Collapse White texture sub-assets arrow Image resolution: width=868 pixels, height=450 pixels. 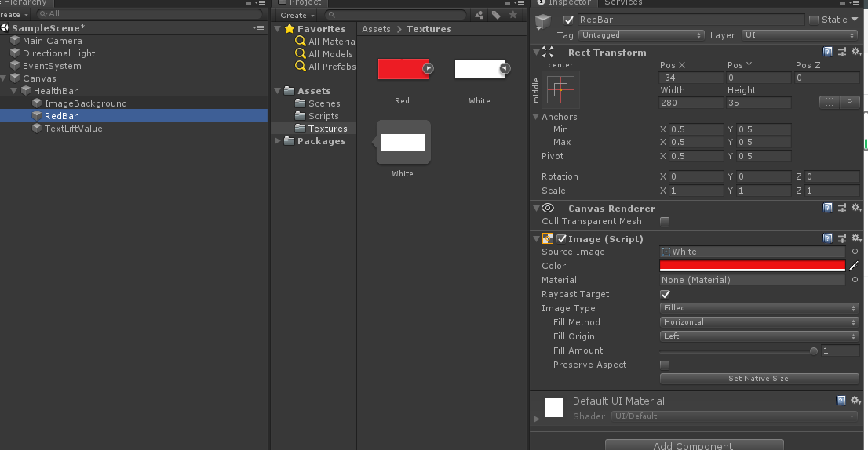pyautogui.click(x=505, y=68)
